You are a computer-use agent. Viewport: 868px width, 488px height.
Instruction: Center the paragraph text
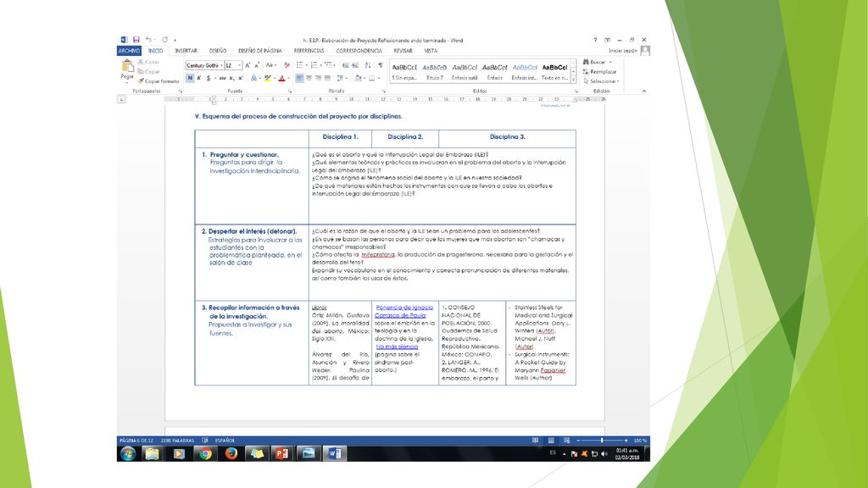[309, 79]
